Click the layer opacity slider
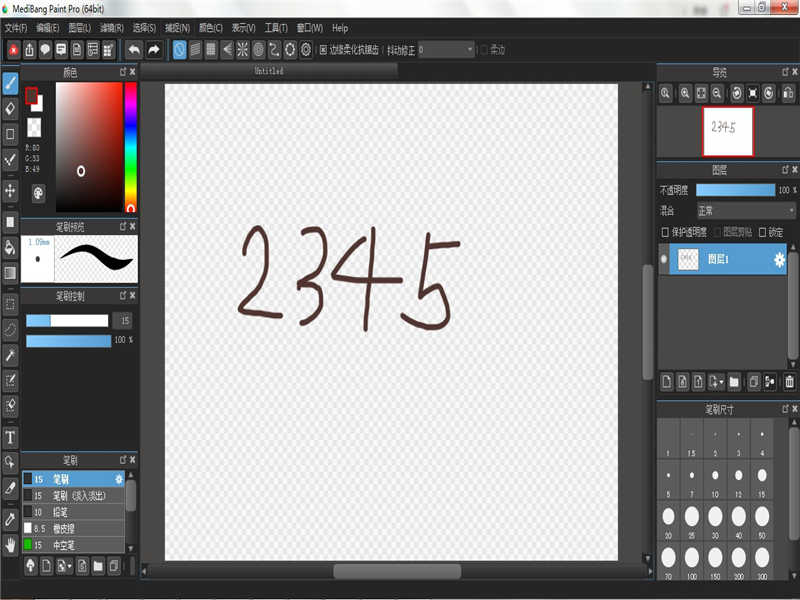The height and width of the screenshot is (600, 800). pyautogui.click(x=735, y=190)
